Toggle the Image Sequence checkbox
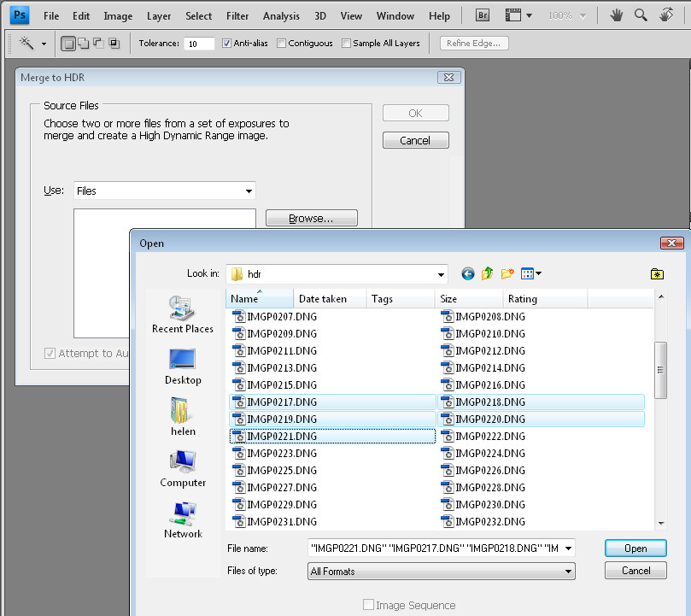Image resolution: width=691 pixels, height=616 pixels. click(368, 605)
